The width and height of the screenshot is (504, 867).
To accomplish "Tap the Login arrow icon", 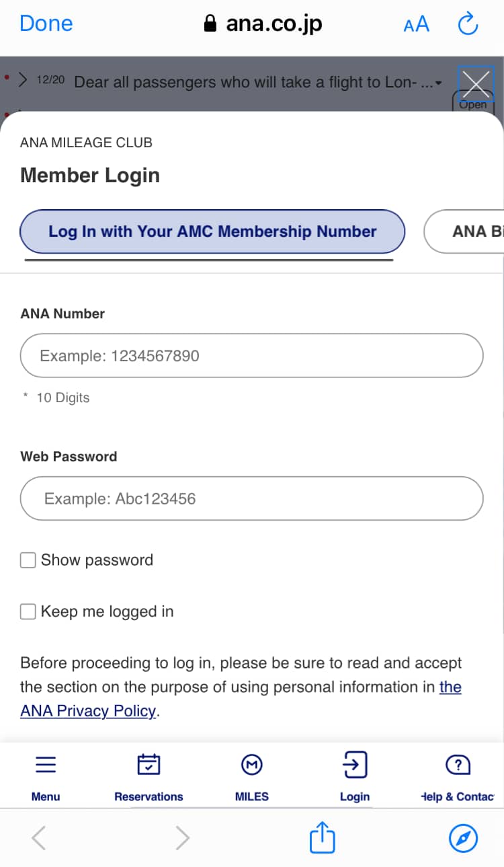I will (x=354, y=765).
